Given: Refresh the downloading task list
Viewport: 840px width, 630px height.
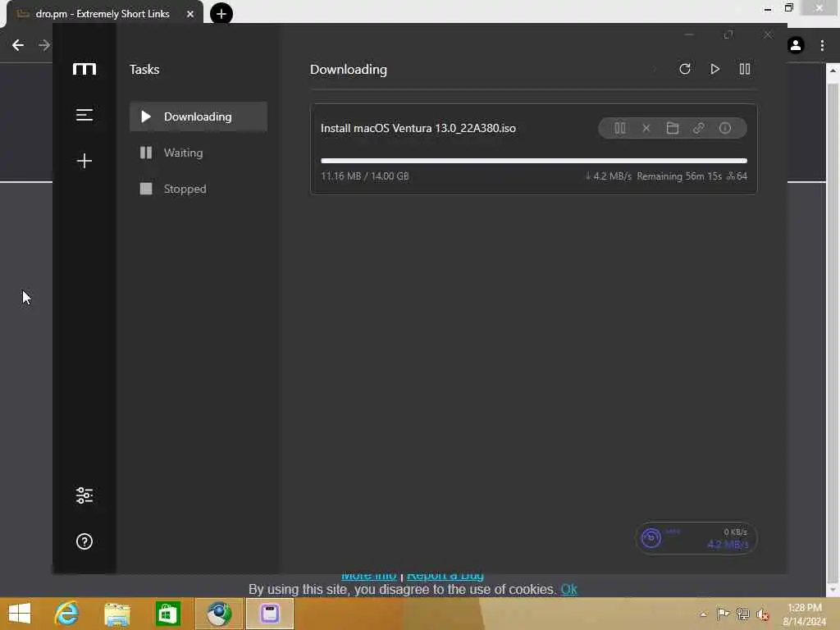Looking at the screenshot, I should [685, 69].
